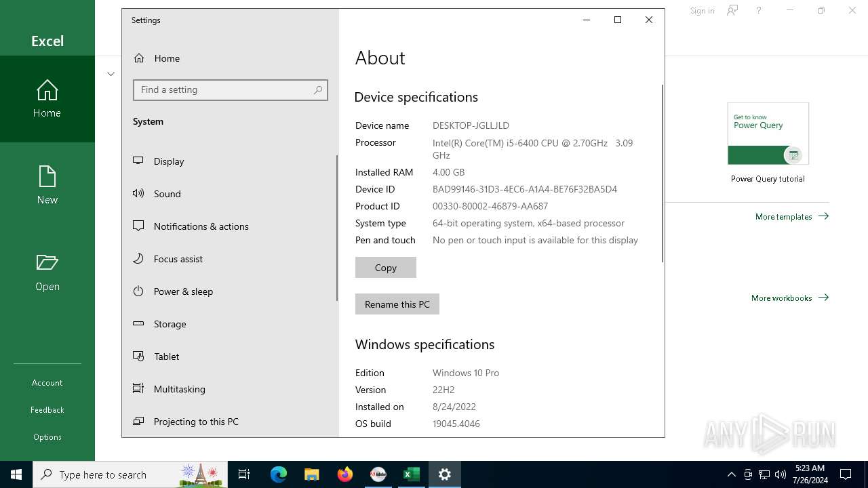Copy device specifications
Screen dimensions: 868x488
[x=386, y=268]
